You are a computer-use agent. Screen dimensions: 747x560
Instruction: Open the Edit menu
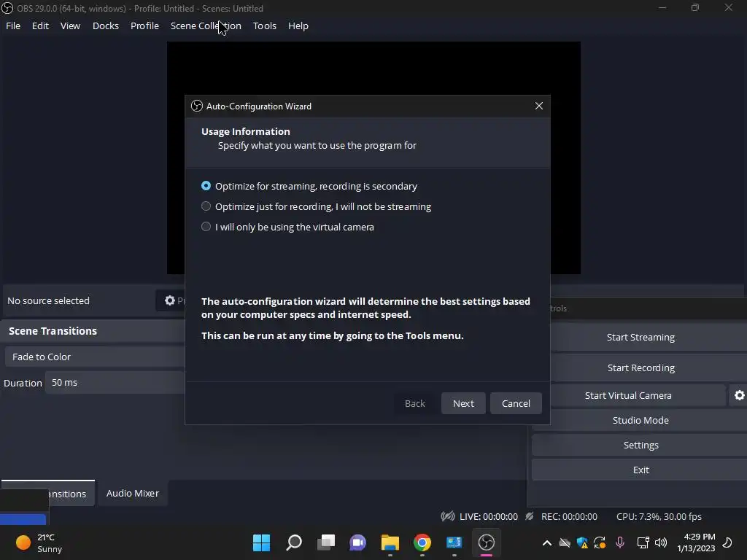point(41,26)
